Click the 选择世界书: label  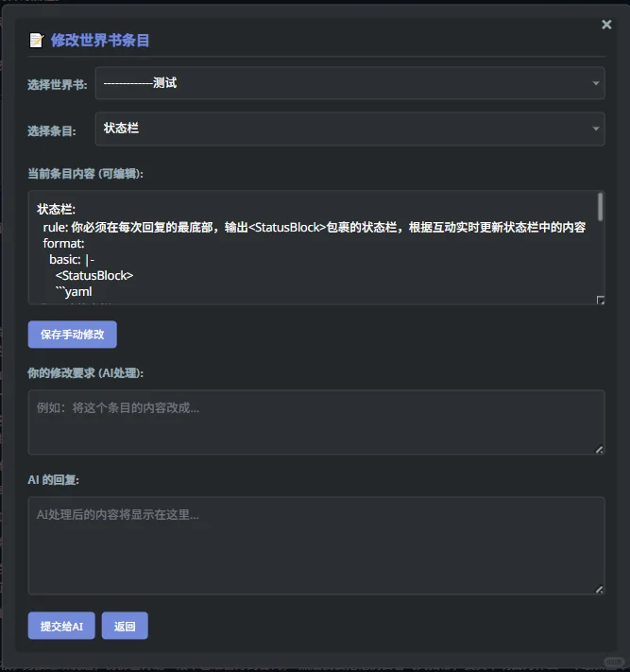point(58,84)
